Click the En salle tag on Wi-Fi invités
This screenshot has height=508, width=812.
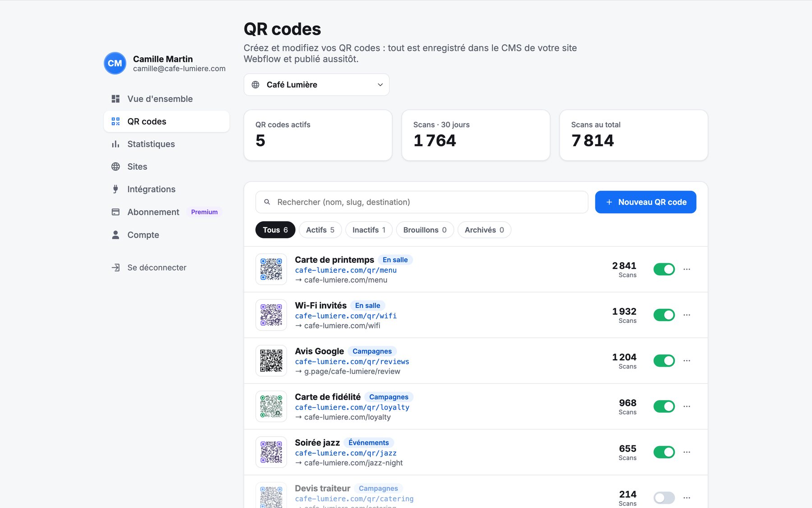[368, 305]
